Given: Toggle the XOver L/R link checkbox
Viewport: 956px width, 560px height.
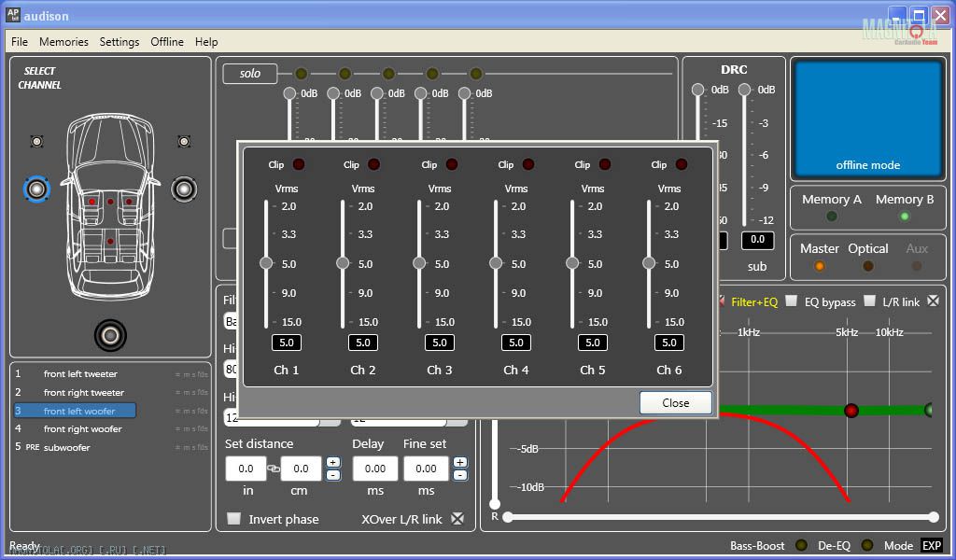Looking at the screenshot, I should pos(457,519).
